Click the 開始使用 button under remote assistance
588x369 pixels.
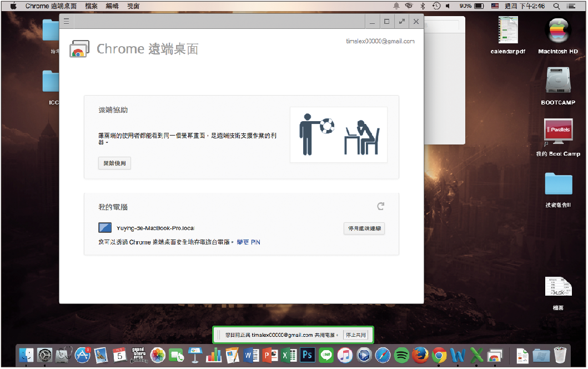[x=115, y=163]
